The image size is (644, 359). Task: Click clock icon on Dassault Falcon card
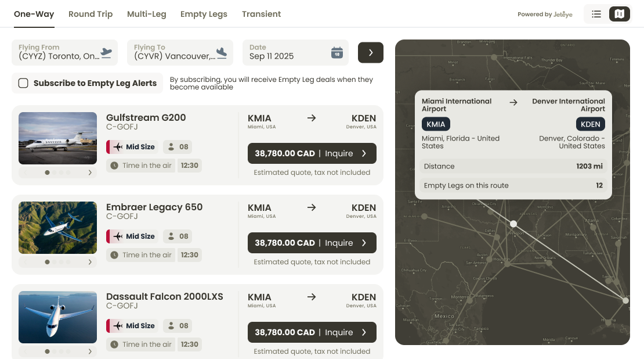pos(114,344)
